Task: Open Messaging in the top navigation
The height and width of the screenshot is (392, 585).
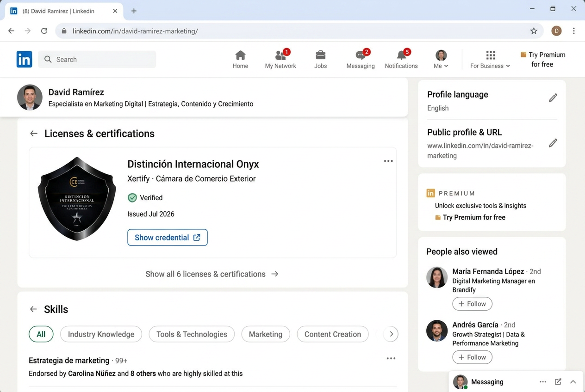Action: 361,60
